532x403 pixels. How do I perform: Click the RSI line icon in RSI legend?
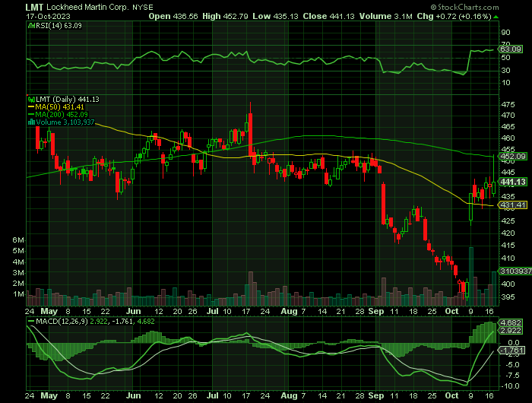[32, 25]
